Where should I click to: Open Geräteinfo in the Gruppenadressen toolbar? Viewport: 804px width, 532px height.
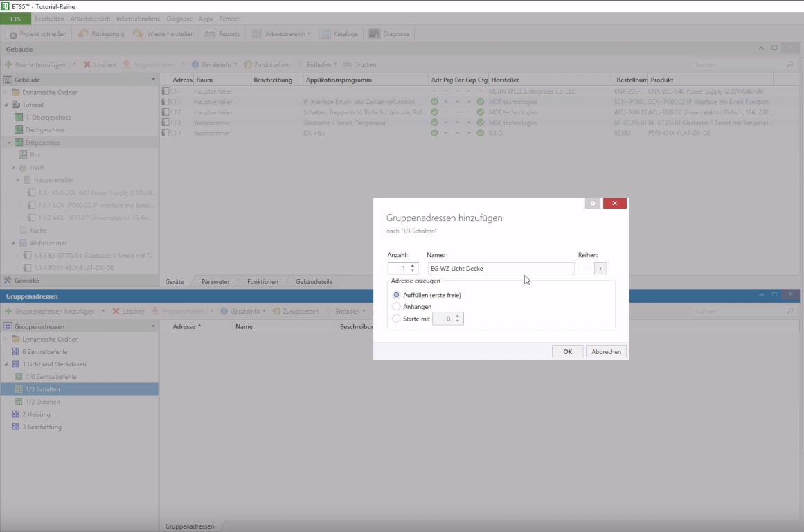(x=242, y=312)
